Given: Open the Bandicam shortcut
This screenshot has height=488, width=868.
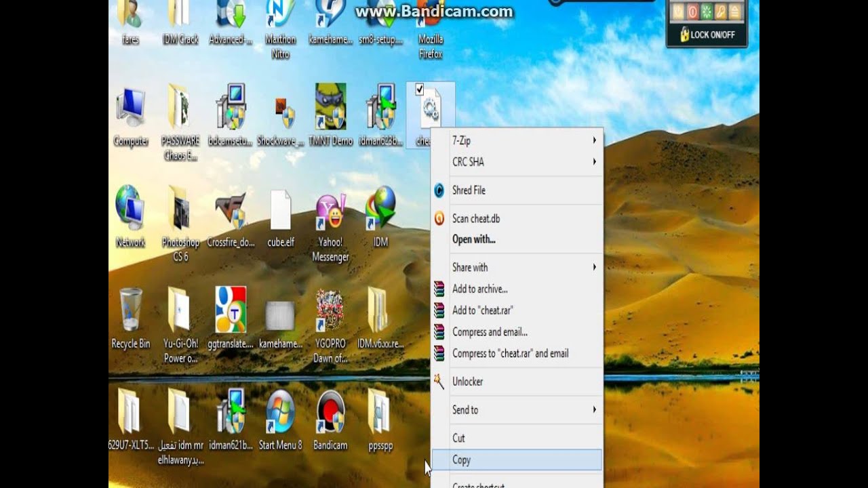Looking at the screenshot, I should click(330, 419).
